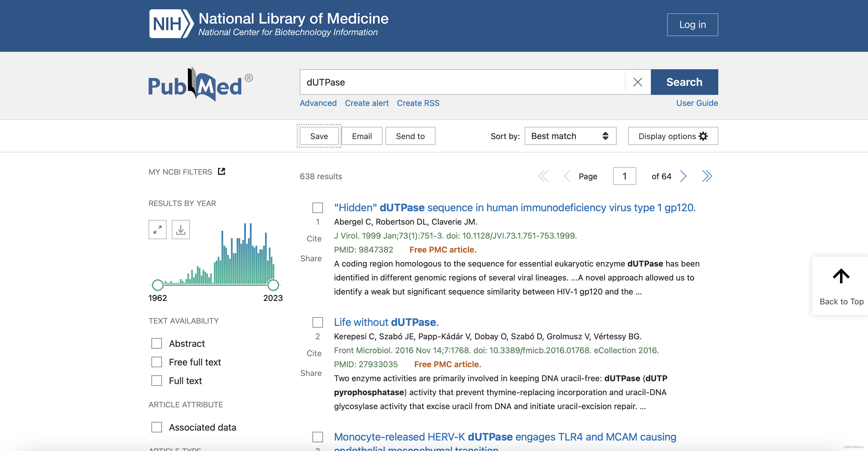Clear the search box with X icon

click(637, 82)
